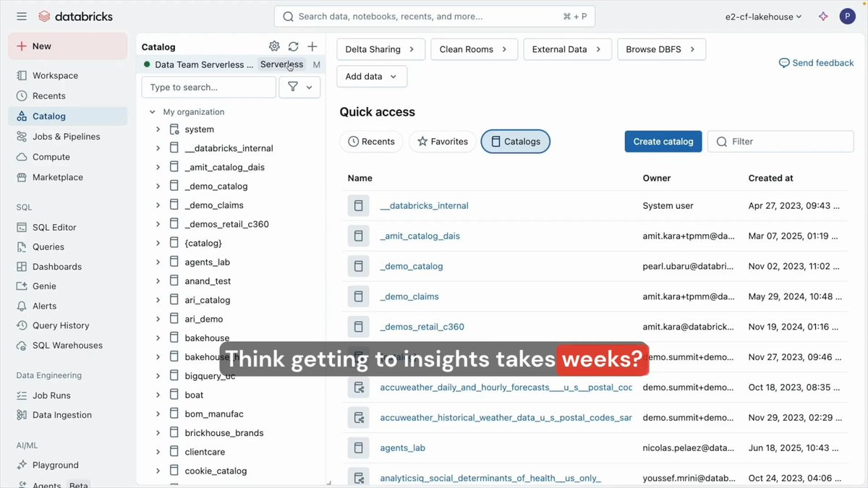The width and height of the screenshot is (868, 488).
Task: Click the Query History icon
Action: click(x=22, y=325)
